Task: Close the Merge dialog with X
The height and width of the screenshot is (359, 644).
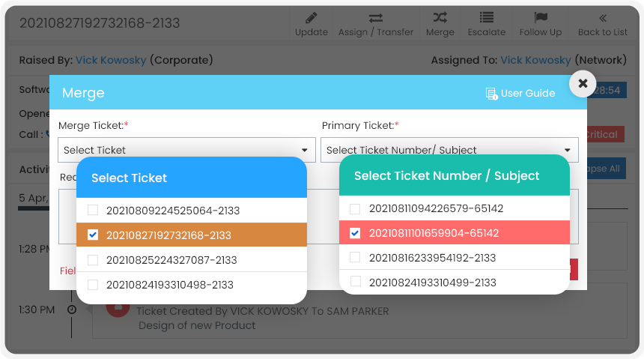Action: click(x=583, y=83)
